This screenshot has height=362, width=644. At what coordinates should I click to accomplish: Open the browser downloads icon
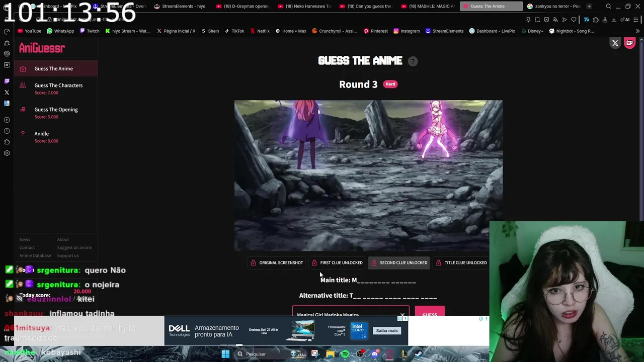[x=614, y=20]
